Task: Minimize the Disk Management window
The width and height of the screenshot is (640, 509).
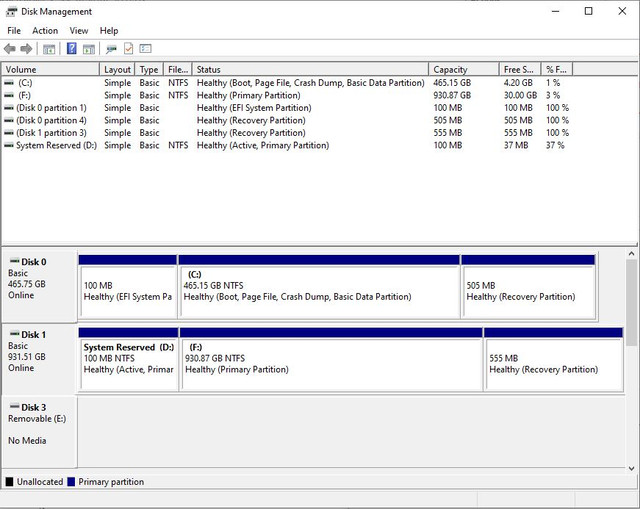Action: pos(555,11)
